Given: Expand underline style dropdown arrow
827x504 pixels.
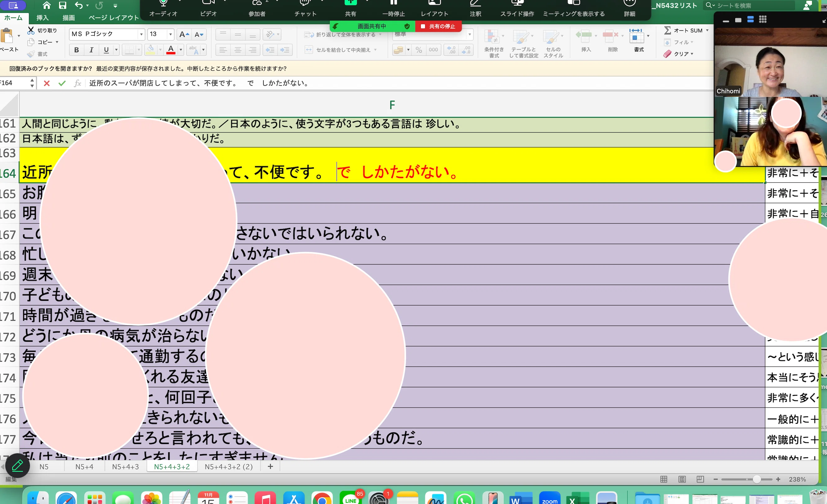Looking at the screenshot, I should click(x=116, y=50).
